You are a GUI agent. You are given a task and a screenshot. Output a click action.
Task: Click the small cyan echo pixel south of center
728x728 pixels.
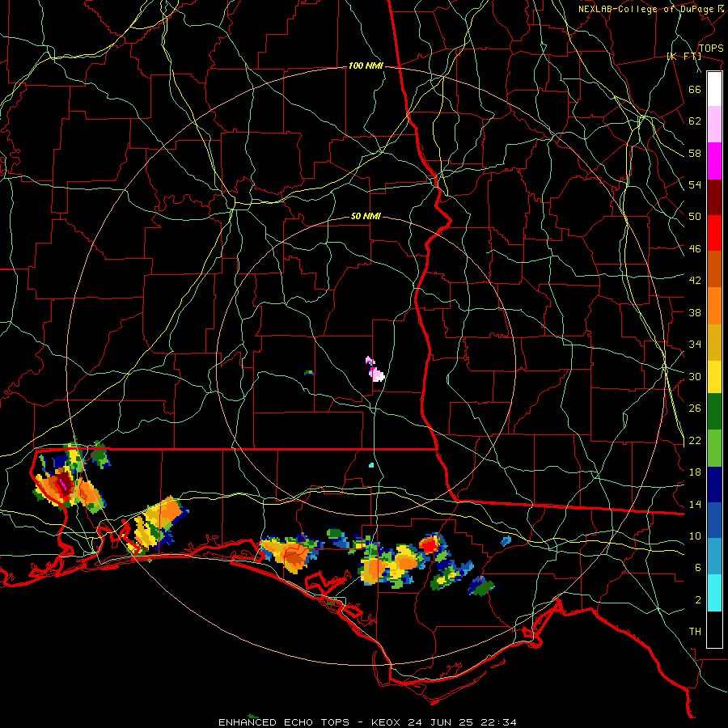371,465
